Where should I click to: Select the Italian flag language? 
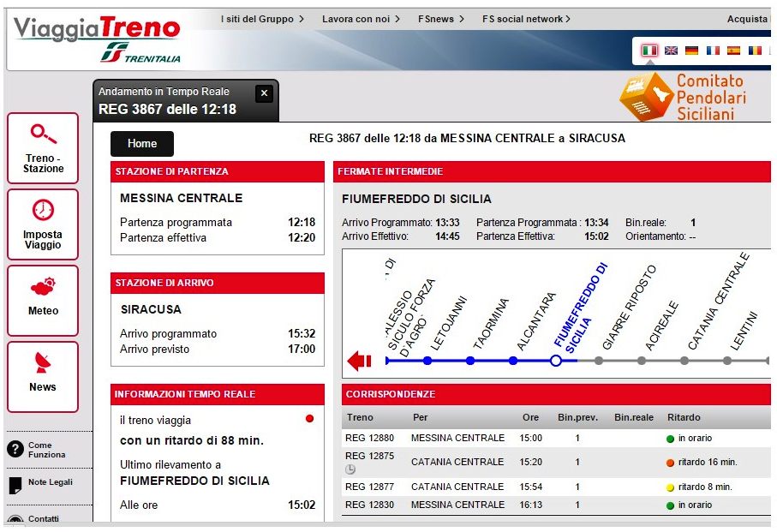point(649,50)
